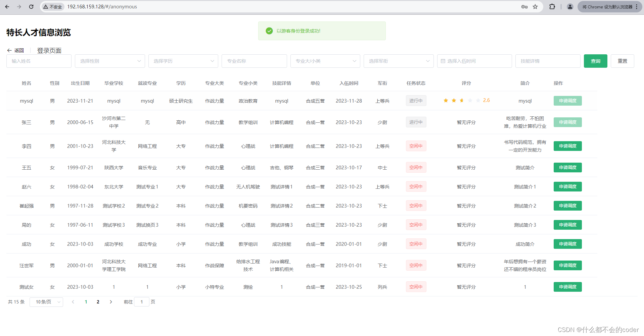This screenshot has width=644, height=336.
Task: Go to previous page arrow in pagination
Action: (73, 302)
